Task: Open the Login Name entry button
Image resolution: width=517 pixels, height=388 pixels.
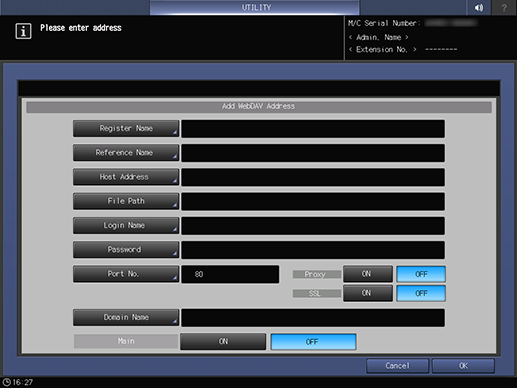Action: [126, 225]
